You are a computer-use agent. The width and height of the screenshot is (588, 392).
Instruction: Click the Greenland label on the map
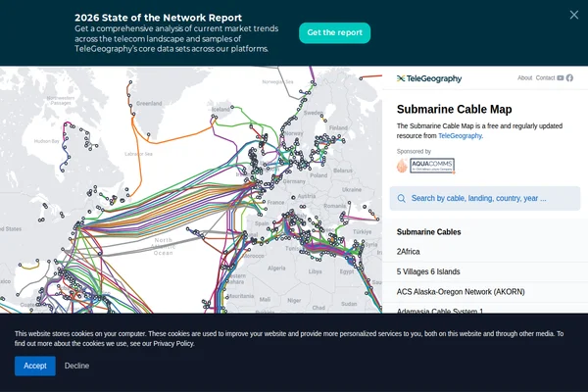(x=149, y=104)
